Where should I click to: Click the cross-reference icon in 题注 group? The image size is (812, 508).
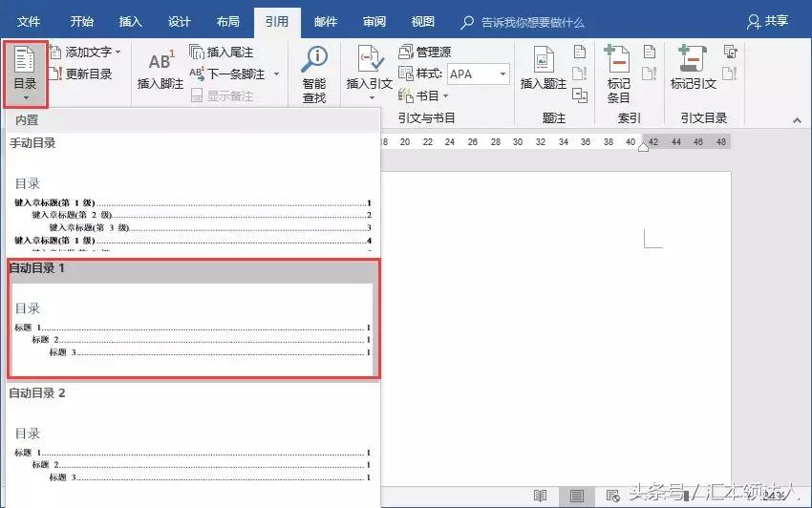580,95
